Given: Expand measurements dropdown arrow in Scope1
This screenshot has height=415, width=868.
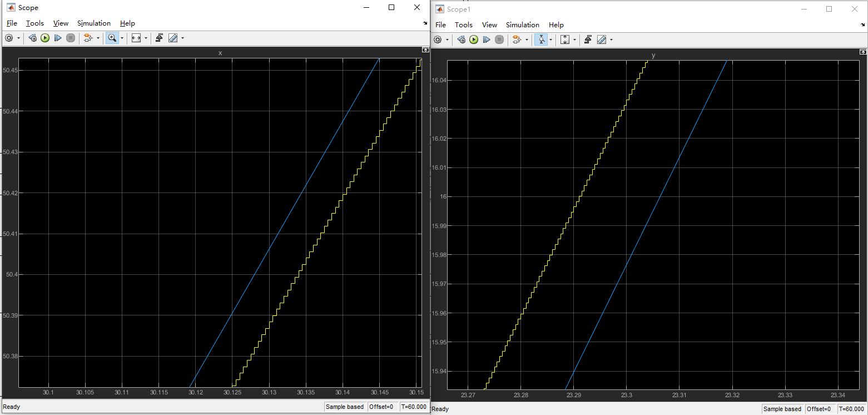Looking at the screenshot, I should point(611,40).
